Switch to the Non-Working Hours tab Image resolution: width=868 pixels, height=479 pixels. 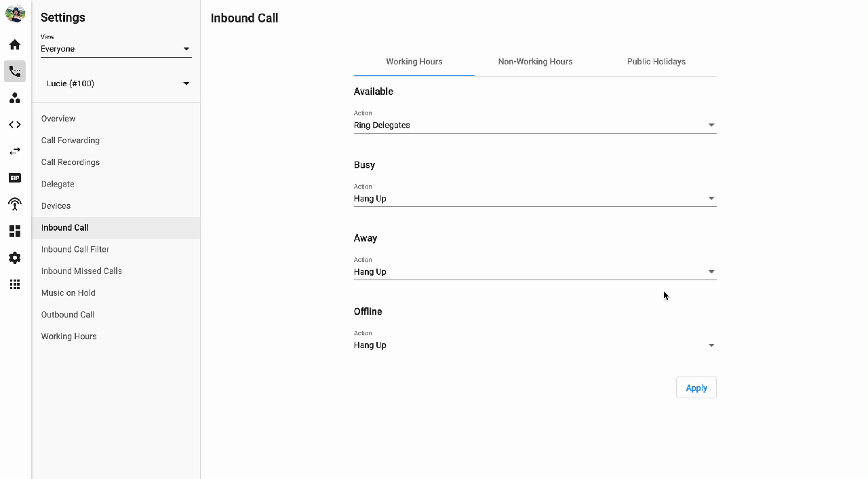[535, 62]
